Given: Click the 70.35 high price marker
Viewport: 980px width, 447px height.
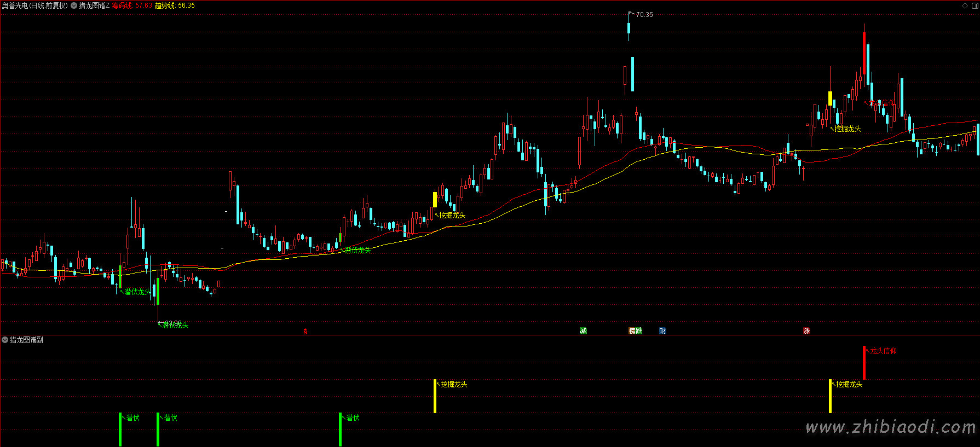Looking at the screenshot, I should (644, 15).
